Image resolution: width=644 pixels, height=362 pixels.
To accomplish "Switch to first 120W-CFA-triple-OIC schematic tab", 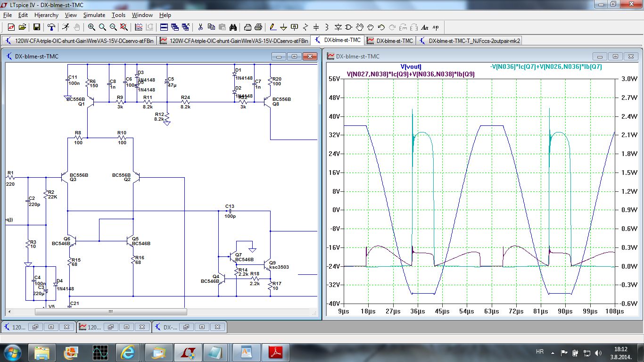I will coord(79,41).
